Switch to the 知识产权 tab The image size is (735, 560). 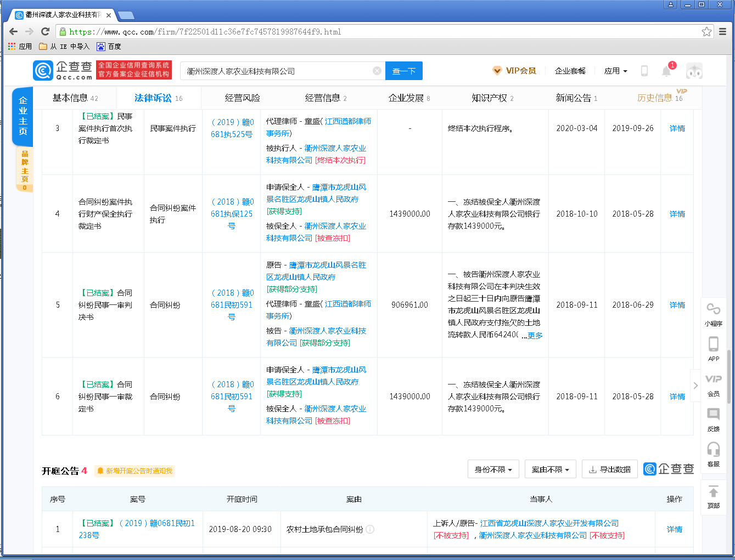pos(492,98)
